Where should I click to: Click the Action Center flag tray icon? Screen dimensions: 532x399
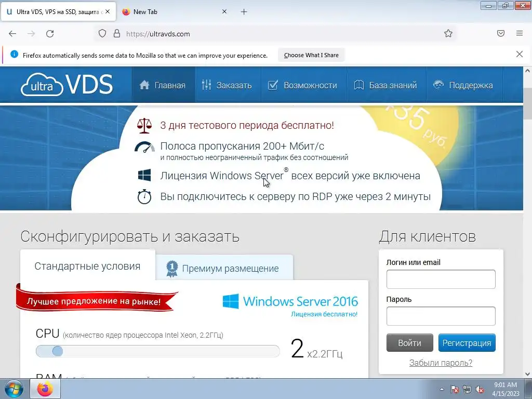pos(455,389)
